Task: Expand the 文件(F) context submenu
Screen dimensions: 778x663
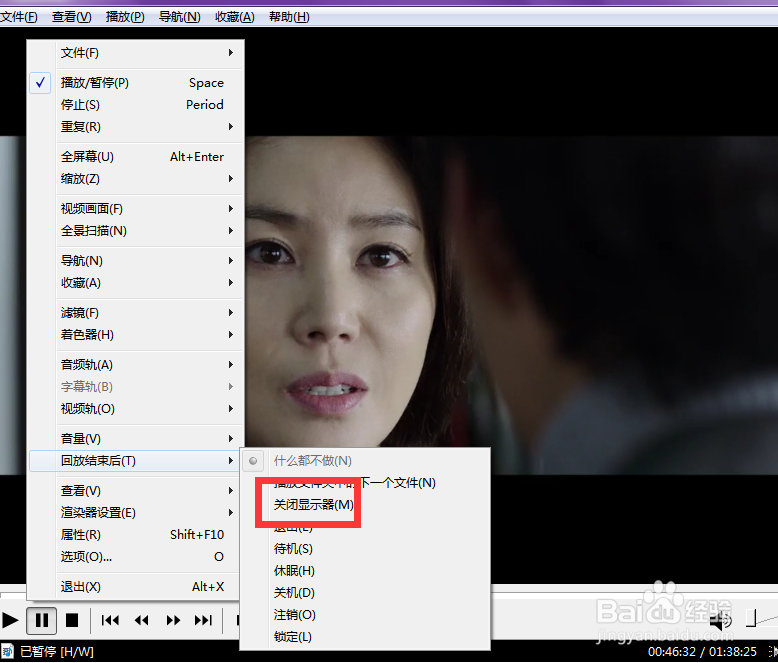Action: point(136,53)
